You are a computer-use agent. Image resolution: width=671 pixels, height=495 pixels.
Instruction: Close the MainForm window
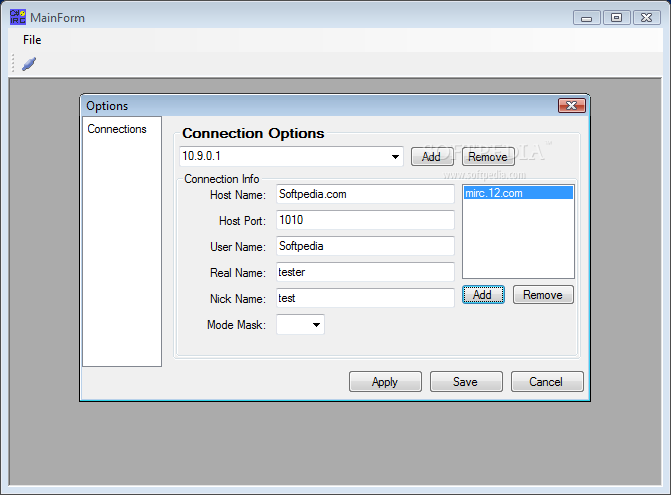click(x=647, y=18)
